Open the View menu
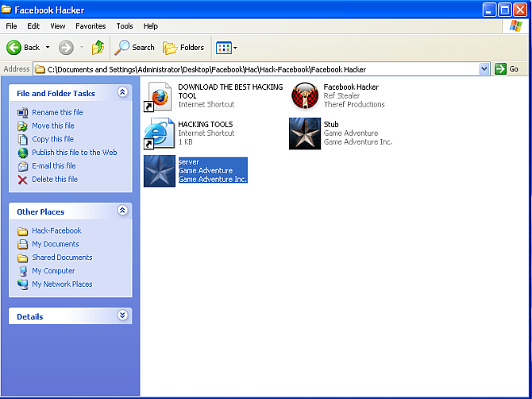Image resolution: width=532 pixels, height=399 pixels. click(x=58, y=26)
